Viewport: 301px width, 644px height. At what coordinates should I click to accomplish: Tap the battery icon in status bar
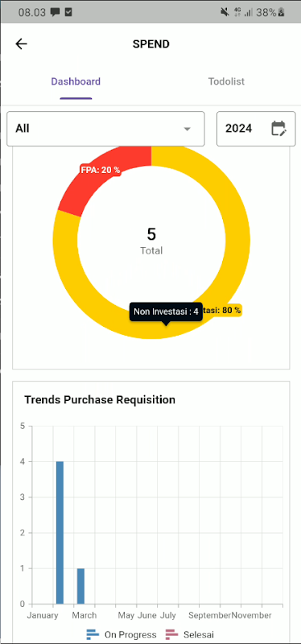point(282,12)
